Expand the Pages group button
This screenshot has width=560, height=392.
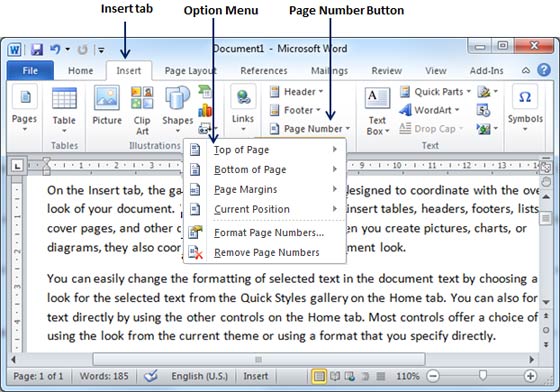25,109
